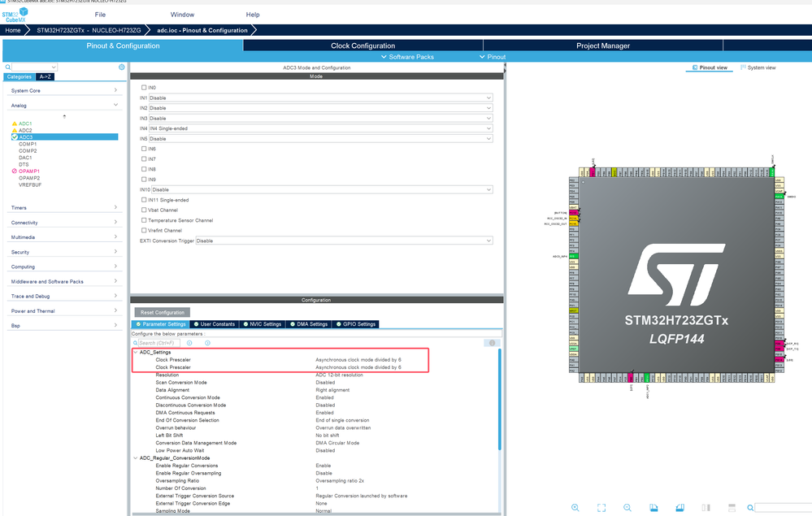Switch to Clock Configuration tab
Image resolution: width=812 pixels, height=516 pixels.
tap(363, 46)
